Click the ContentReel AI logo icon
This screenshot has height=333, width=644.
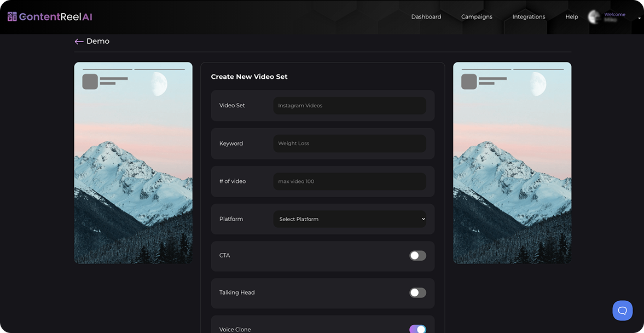11,16
